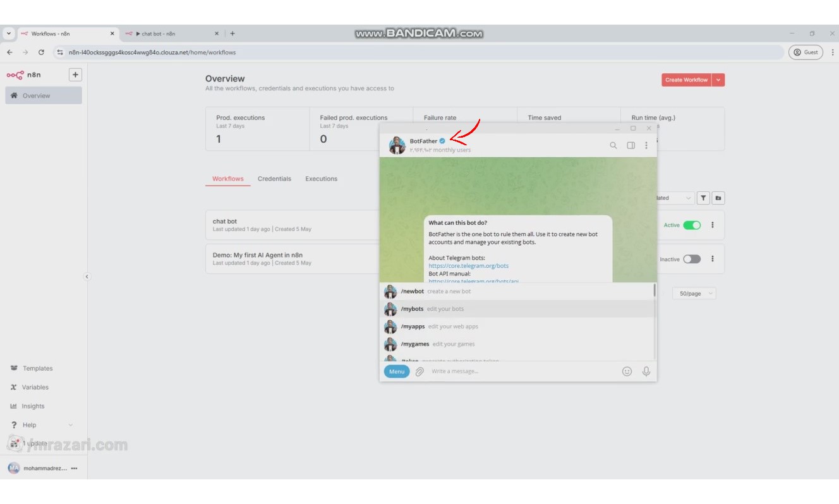Open the emoji picker in message bar
Screen dimensions: 839x504
coord(627,371)
